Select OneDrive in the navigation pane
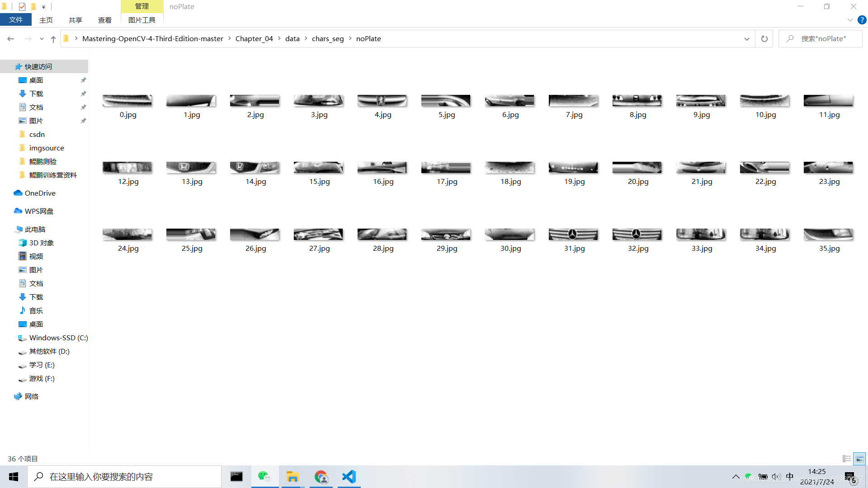The image size is (868, 488). [x=40, y=193]
